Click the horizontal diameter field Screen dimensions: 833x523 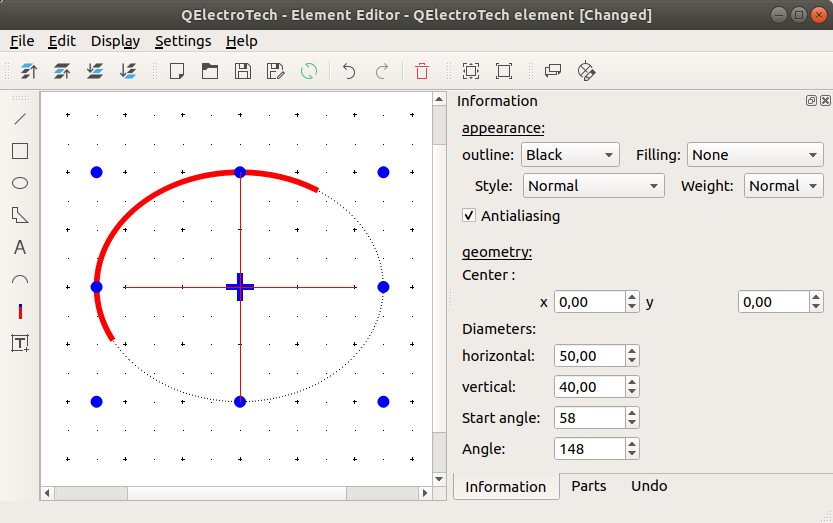pyautogui.click(x=590, y=356)
